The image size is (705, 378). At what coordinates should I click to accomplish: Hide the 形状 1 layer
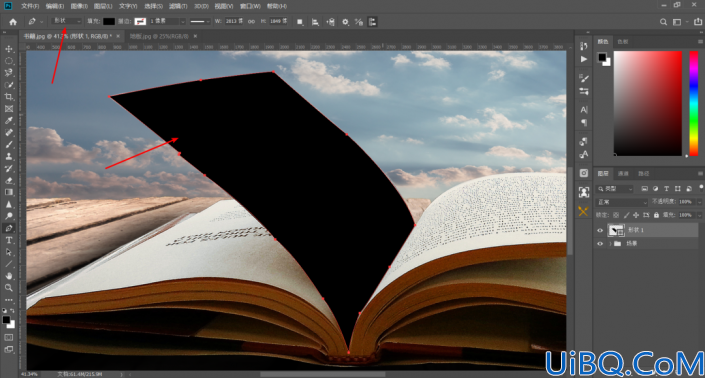pyautogui.click(x=600, y=230)
